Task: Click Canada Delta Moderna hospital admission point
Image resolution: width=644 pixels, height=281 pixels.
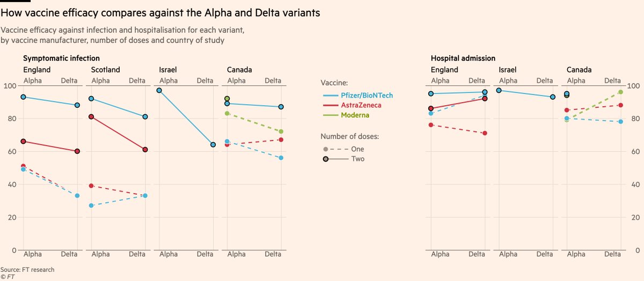Action: tap(621, 92)
